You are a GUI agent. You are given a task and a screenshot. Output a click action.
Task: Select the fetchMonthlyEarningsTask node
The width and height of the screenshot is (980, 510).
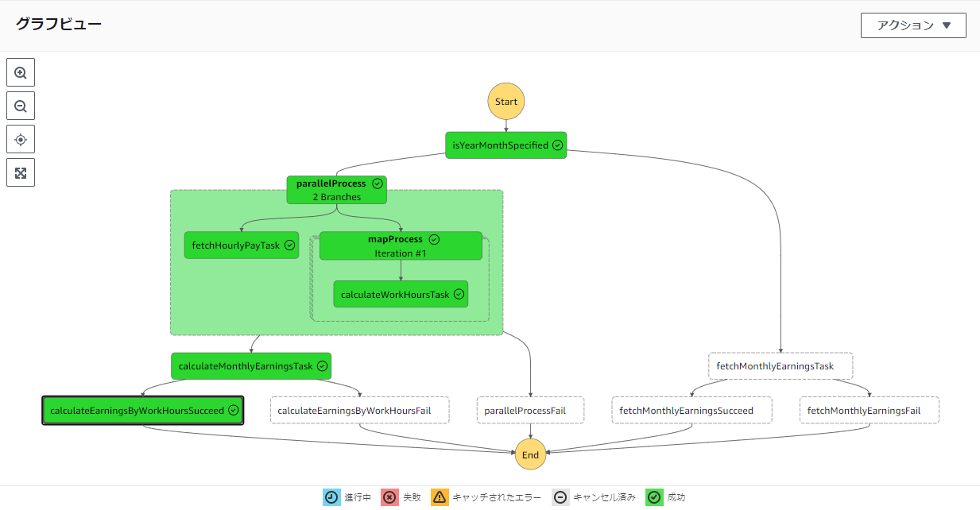(780, 366)
